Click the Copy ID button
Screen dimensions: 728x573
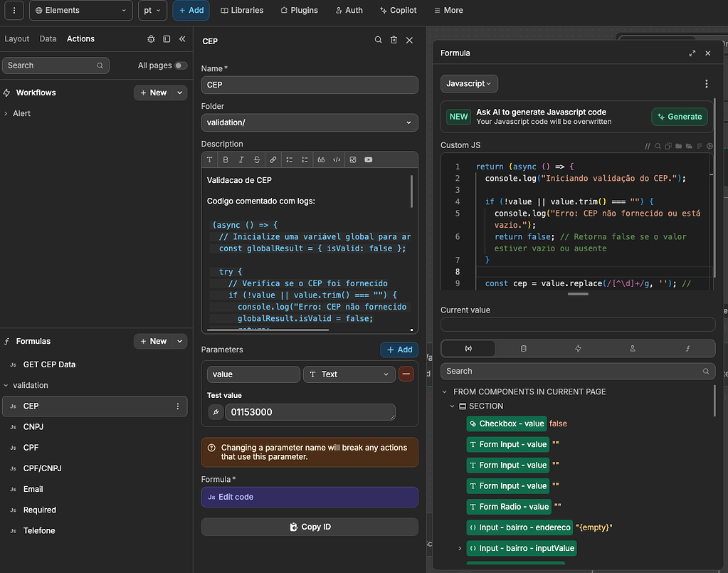click(310, 527)
